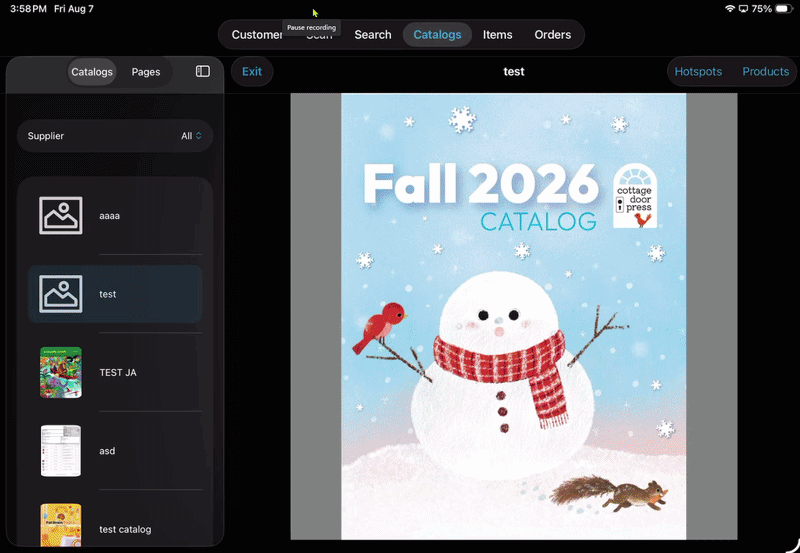The height and width of the screenshot is (553, 800).
Task: Click the Fall 2026 catalog cover page
Action: pyautogui.click(x=513, y=316)
